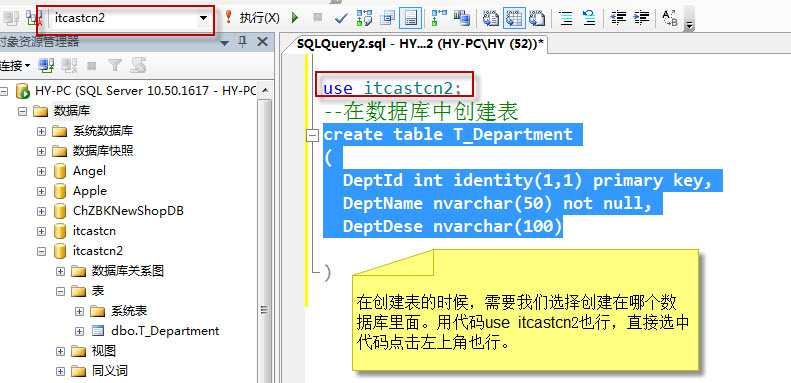Open the available databases combo box itcastcn2
This screenshot has height=383, width=791.
tap(131, 18)
